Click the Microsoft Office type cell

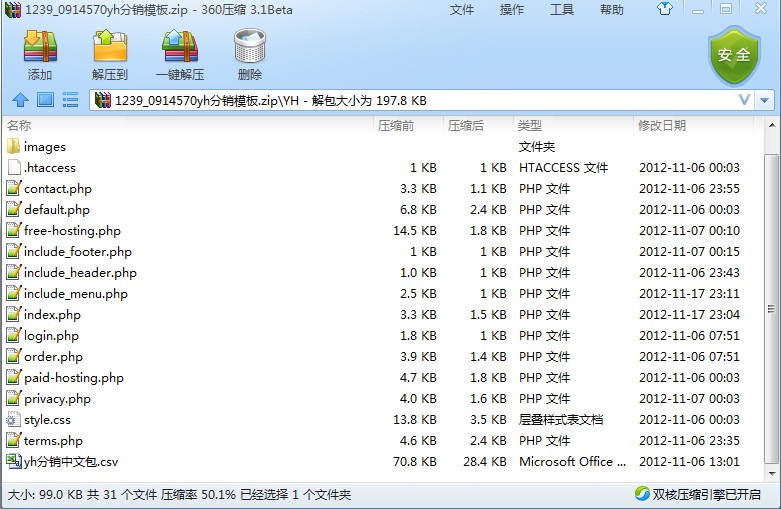tap(572, 462)
